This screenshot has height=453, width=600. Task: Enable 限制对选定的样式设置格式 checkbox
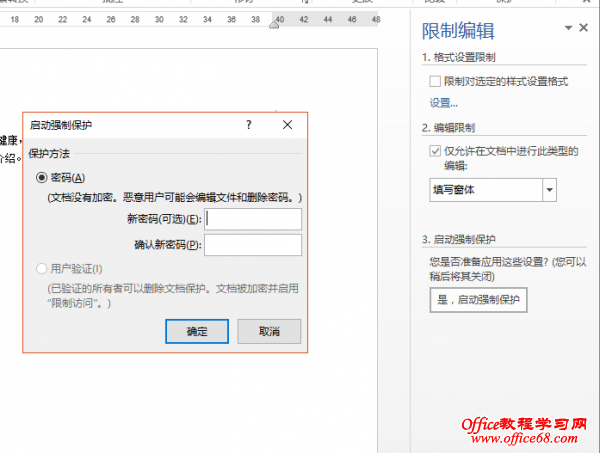[435, 81]
